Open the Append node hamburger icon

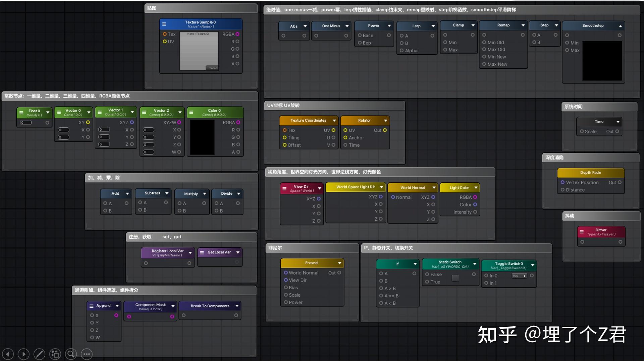(91, 305)
